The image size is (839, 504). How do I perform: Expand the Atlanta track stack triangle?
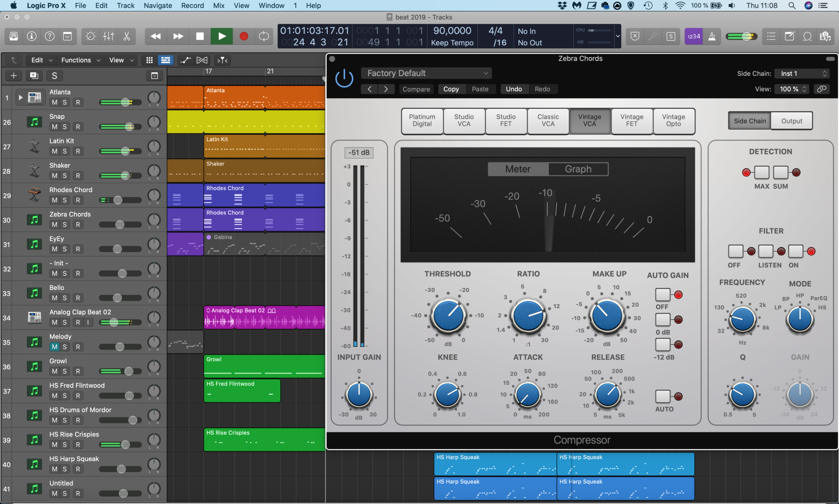click(x=20, y=98)
